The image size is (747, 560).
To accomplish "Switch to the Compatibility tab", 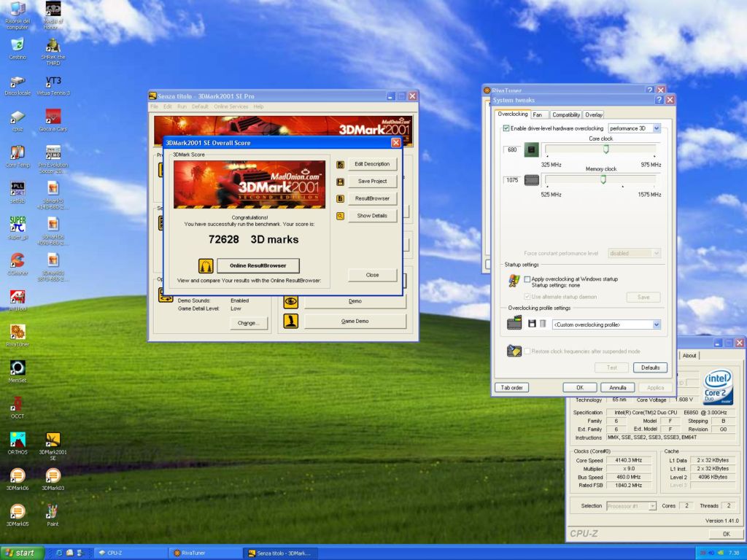I will point(566,114).
